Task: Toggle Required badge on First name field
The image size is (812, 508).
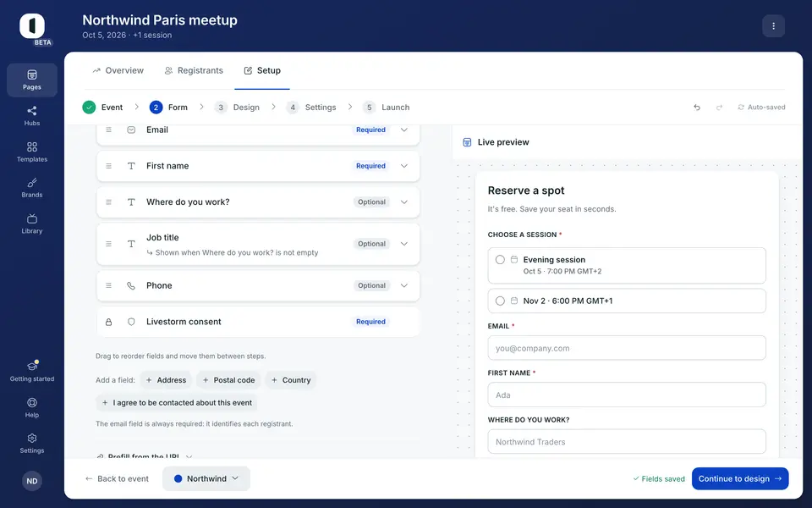Action: click(370, 166)
